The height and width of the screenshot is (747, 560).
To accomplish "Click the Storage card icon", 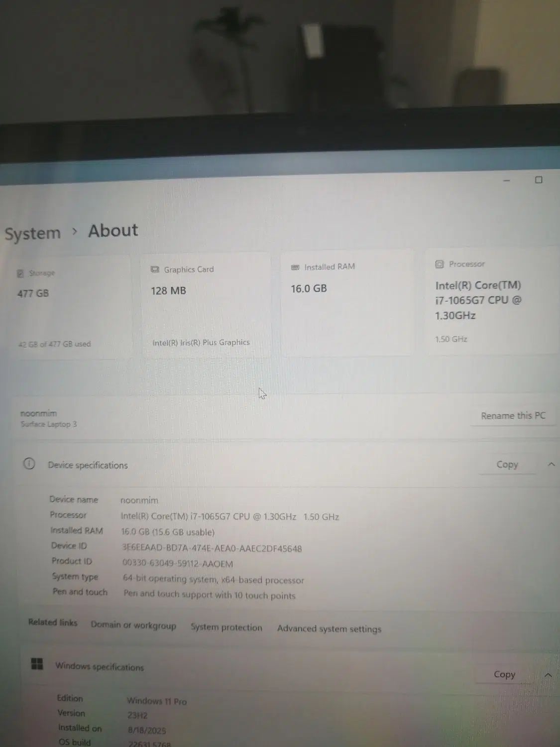I will pyautogui.click(x=20, y=273).
